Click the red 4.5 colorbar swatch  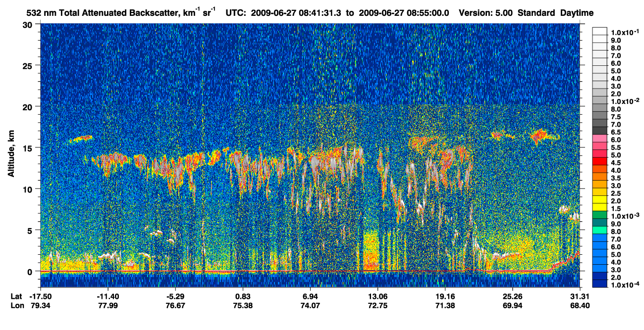599,162
